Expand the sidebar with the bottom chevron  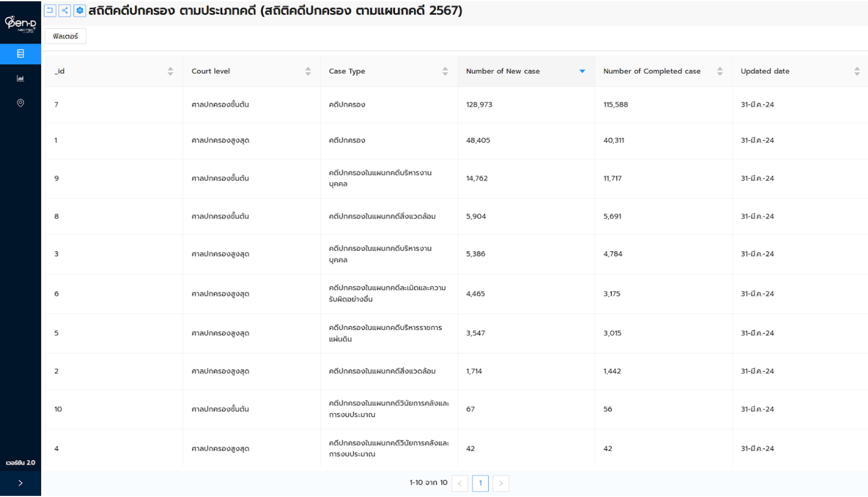coord(20,483)
